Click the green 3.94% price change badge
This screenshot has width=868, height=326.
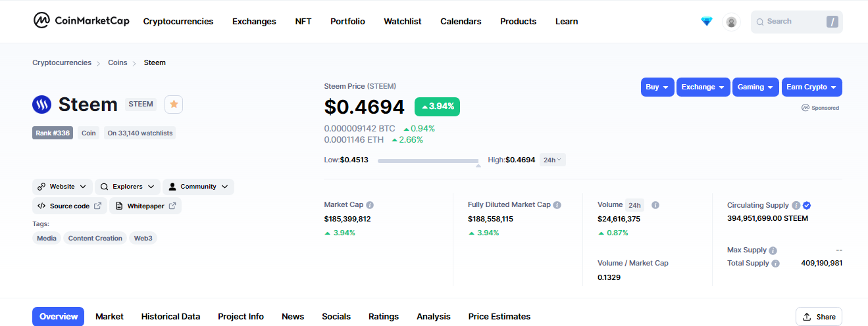point(437,106)
